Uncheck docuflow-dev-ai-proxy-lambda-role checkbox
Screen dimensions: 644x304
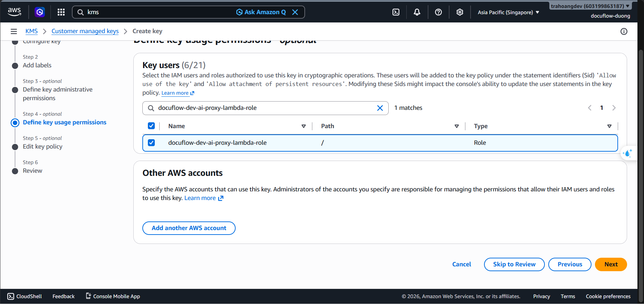[151, 143]
